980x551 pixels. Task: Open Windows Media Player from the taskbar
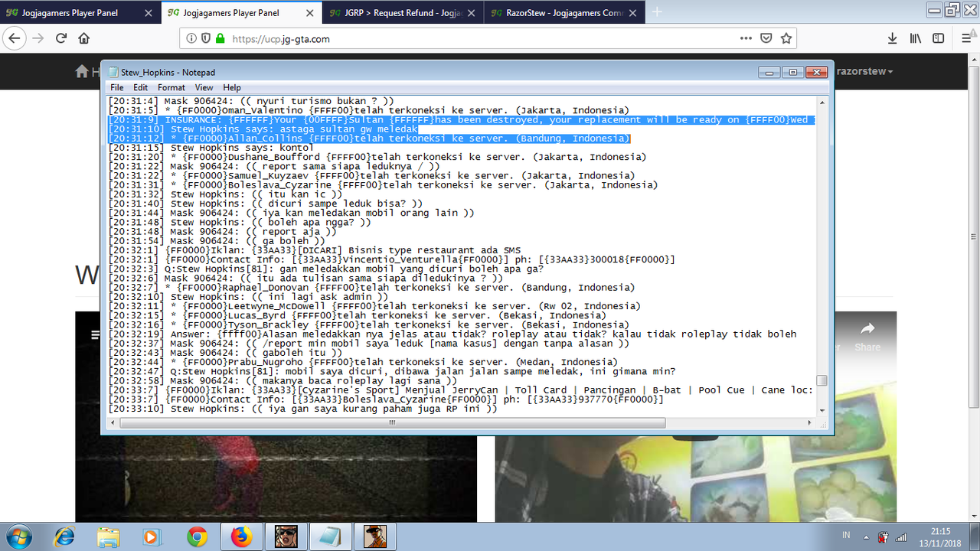pos(151,536)
